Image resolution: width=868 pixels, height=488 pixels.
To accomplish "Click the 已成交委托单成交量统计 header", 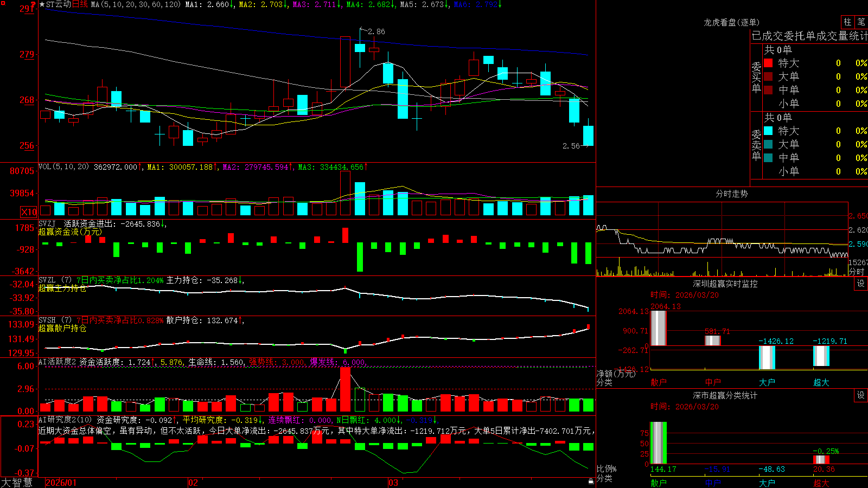I will coord(809,36).
